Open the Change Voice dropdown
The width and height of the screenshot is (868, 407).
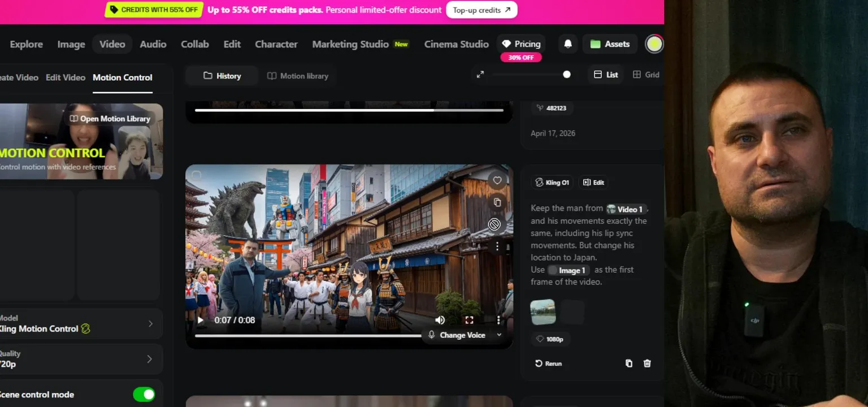point(465,335)
